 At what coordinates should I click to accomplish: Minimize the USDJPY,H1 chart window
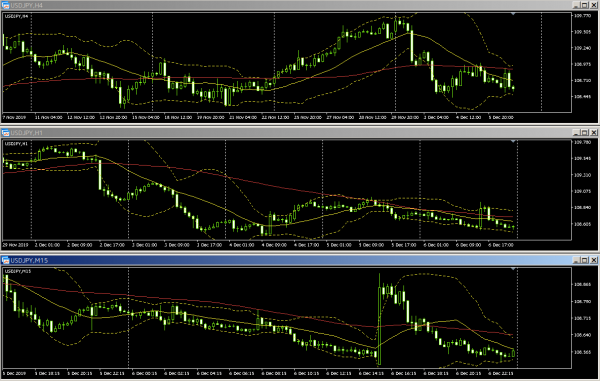[x=576, y=133]
